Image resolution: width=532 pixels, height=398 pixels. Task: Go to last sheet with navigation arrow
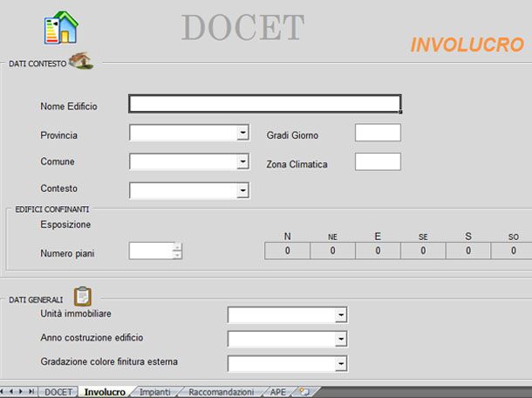point(31,392)
